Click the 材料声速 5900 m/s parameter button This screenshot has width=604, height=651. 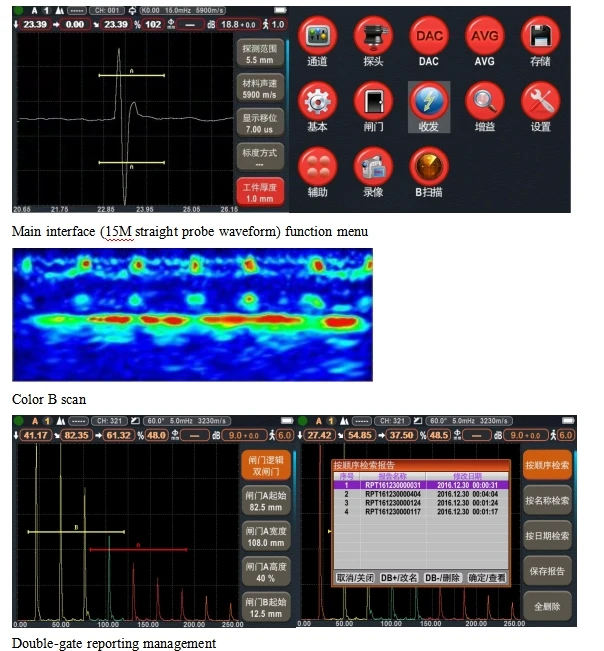[x=260, y=88]
